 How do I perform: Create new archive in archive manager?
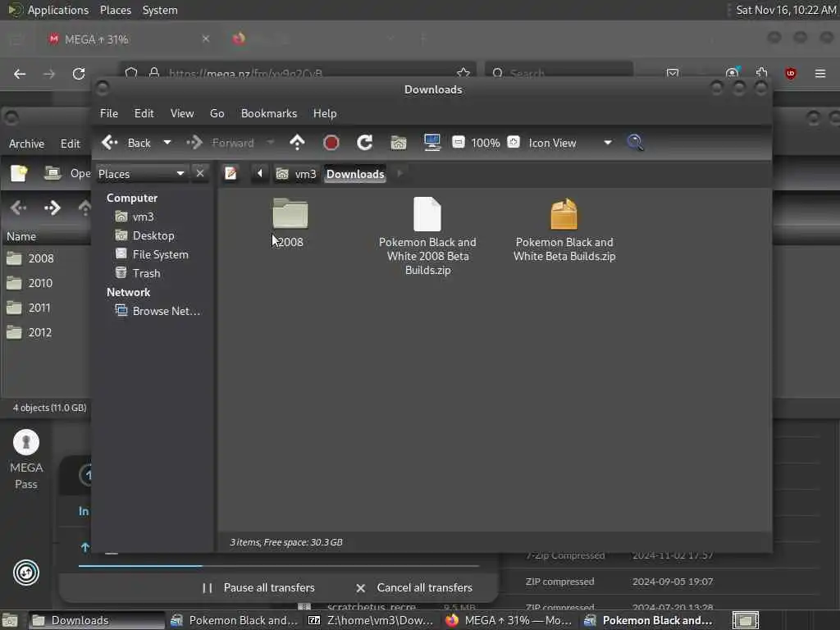pos(19,174)
